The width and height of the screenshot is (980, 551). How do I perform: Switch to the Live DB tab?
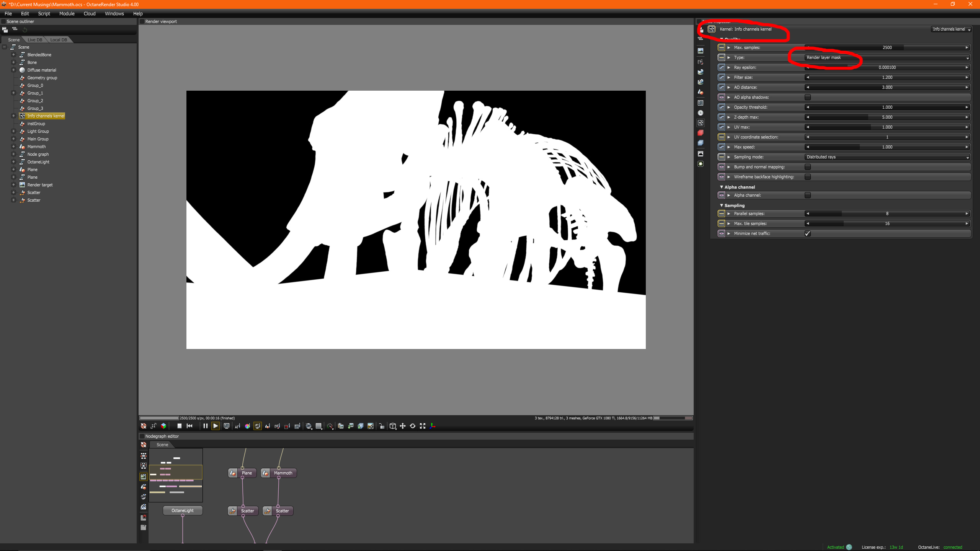coord(35,40)
